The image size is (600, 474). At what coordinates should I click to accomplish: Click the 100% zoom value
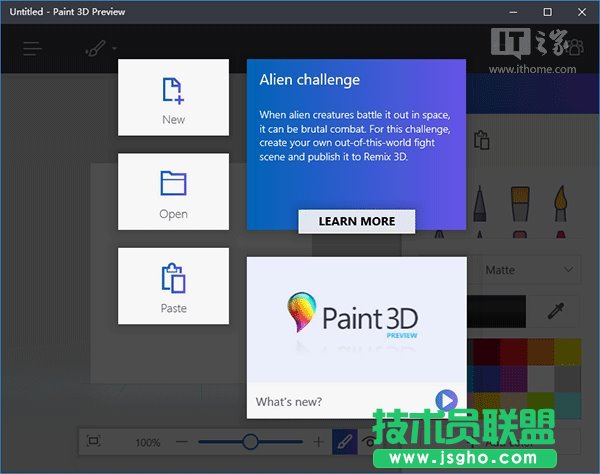[x=148, y=443]
